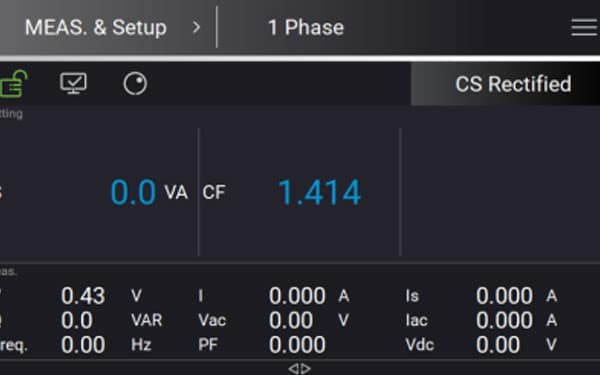The height and width of the screenshot is (375, 600).
Task: Click the 0.43 V voltage reading
Action: click(101, 296)
